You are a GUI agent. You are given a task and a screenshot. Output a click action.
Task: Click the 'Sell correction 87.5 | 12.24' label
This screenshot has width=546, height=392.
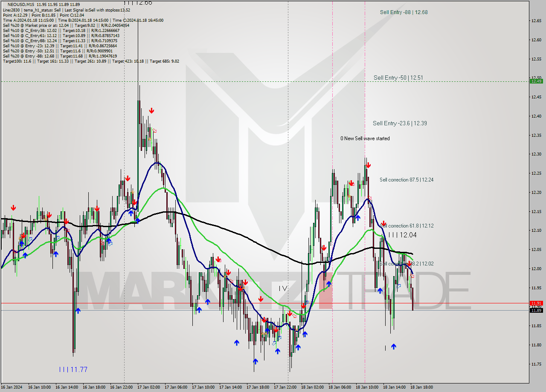[x=407, y=180]
